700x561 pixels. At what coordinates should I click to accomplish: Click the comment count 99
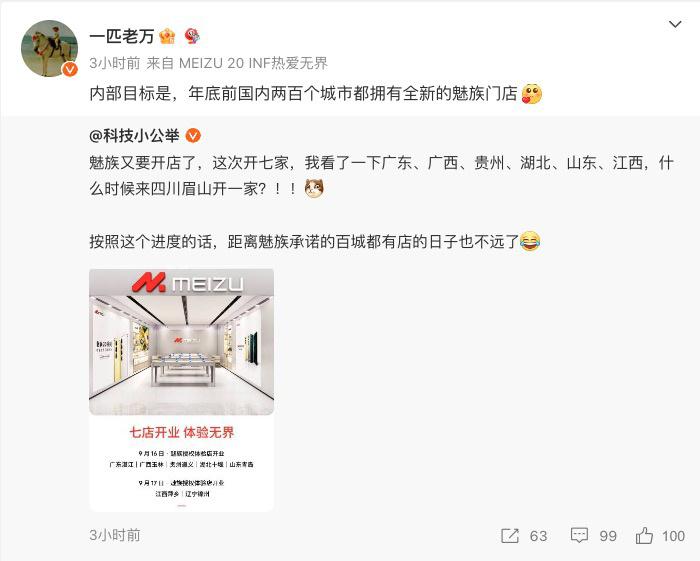point(608,536)
